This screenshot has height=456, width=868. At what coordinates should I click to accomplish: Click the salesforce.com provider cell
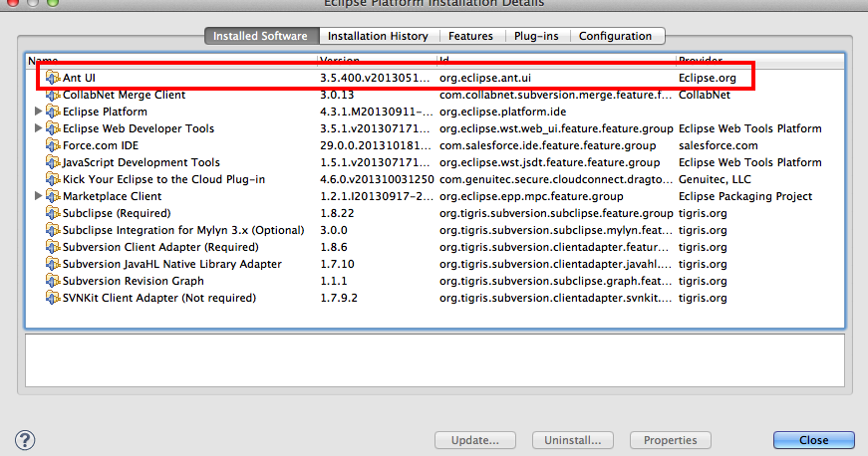click(x=718, y=146)
